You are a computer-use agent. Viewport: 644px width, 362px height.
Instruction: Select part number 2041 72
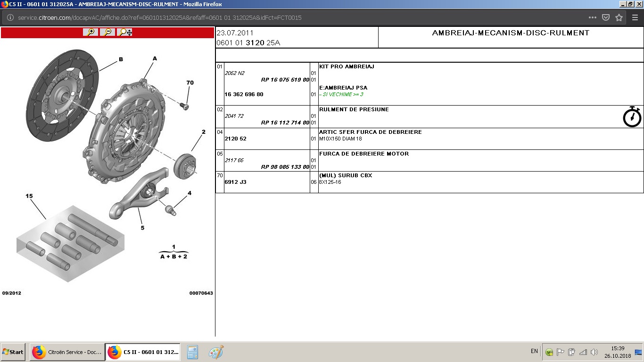click(234, 116)
